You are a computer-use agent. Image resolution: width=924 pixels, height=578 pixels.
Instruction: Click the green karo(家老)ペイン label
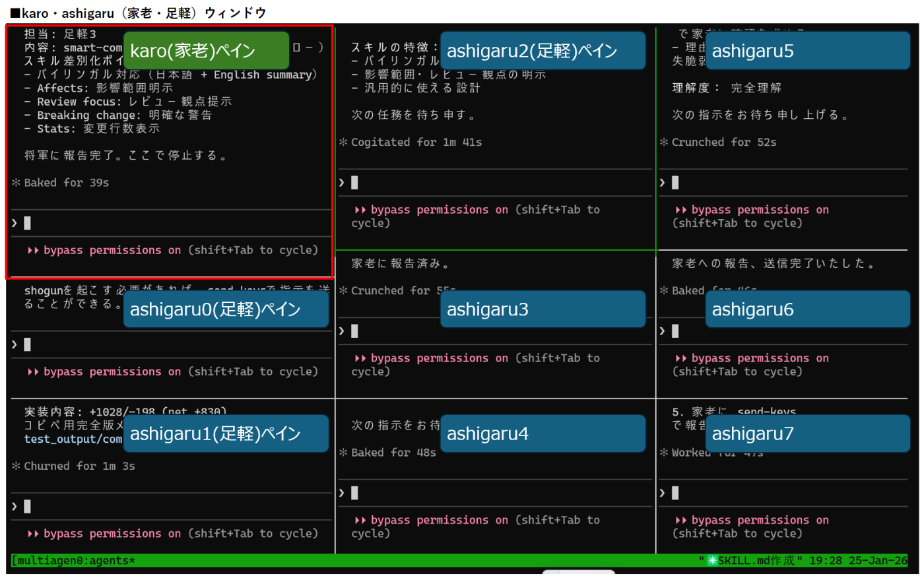tap(205, 49)
